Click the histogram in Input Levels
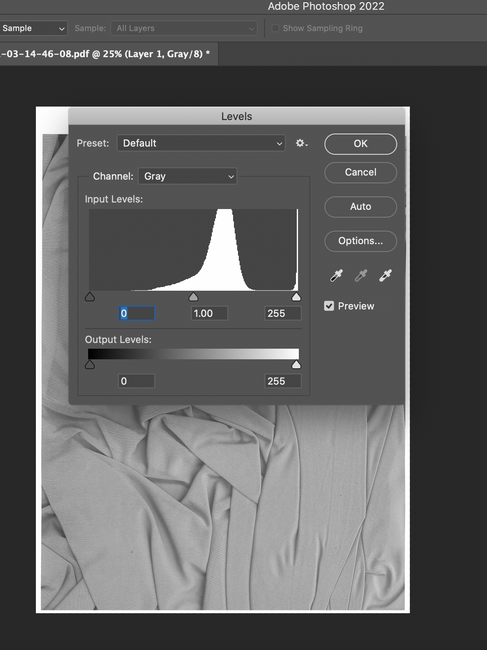This screenshot has width=487, height=650. tap(193, 250)
